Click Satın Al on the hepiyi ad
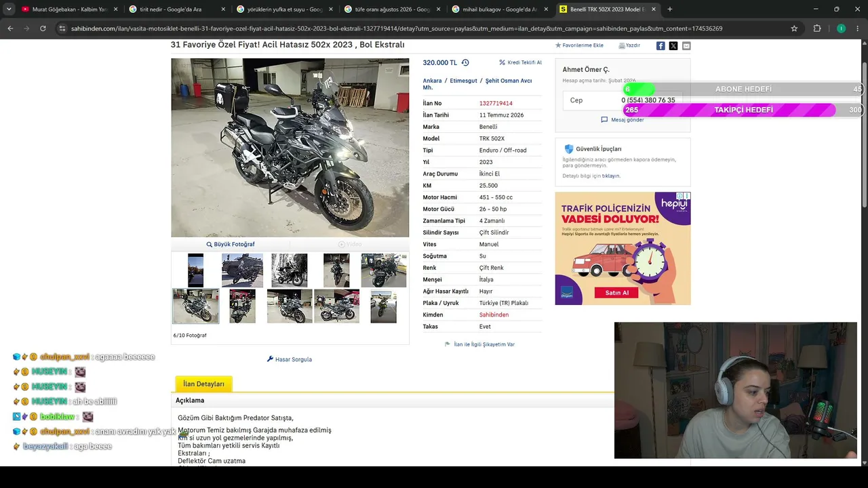 pyautogui.click(x=616, y=293)
